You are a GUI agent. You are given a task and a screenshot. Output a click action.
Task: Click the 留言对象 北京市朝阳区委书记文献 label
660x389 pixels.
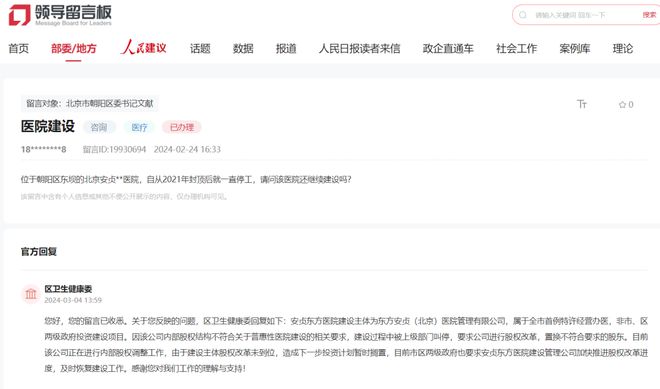pos(90,104)
